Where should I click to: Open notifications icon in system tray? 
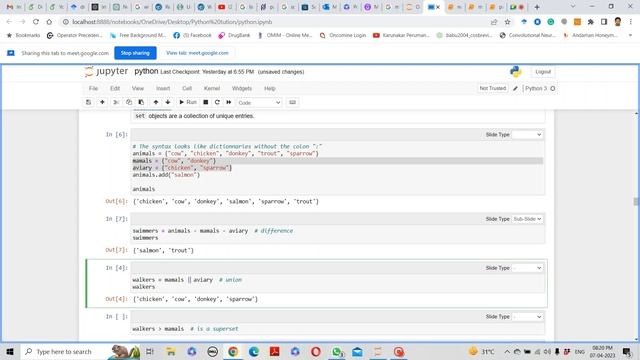627,351
